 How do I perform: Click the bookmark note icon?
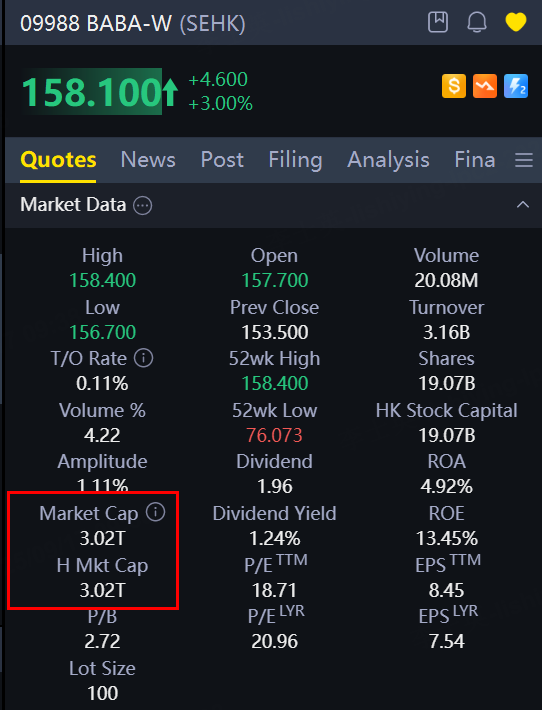coord(438,22)
